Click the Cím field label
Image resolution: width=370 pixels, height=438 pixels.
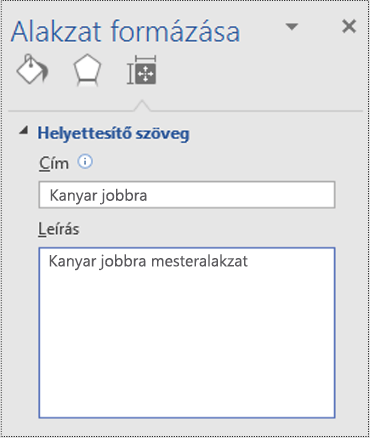tap(54, 164)
